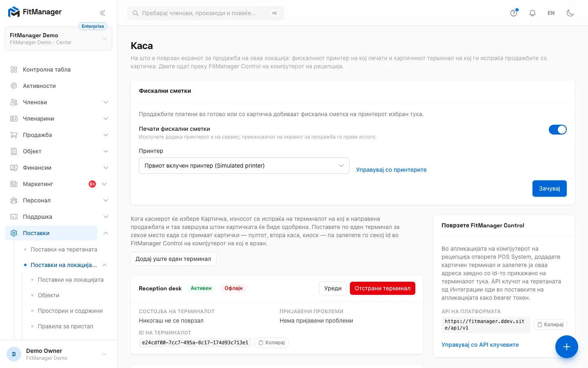The height and width of the screenshot is (368, 588).
Task: Click the Објект building icon
Action: (x=14, y=151)
